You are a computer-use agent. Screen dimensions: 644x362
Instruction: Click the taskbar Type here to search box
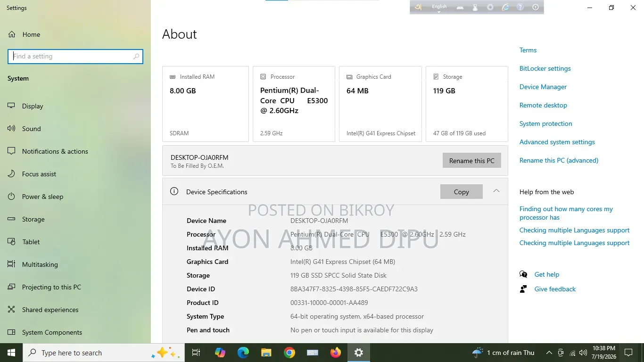tap(103, 353)
